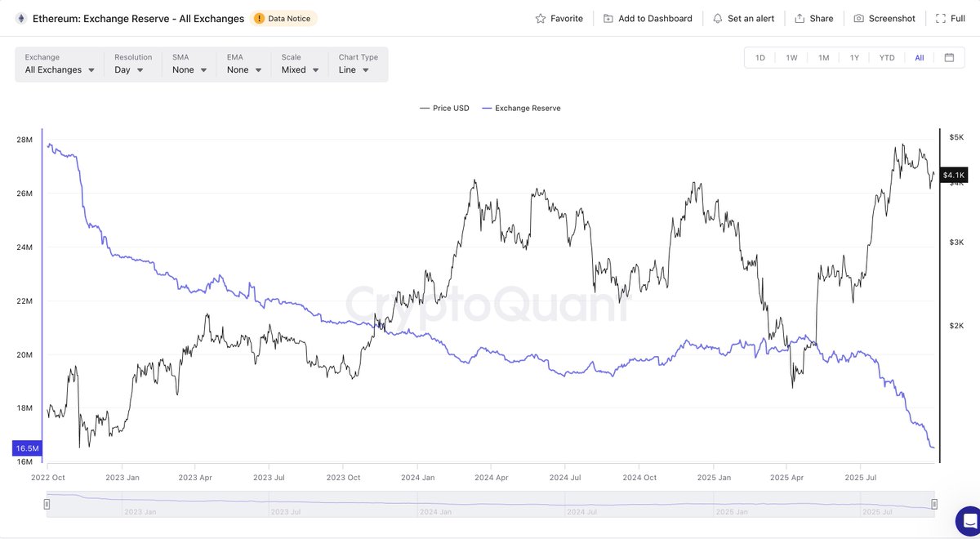Screen dimensions: 980x539
Task: Click the 22M y-axis label
Action: (x=25, y=301)
